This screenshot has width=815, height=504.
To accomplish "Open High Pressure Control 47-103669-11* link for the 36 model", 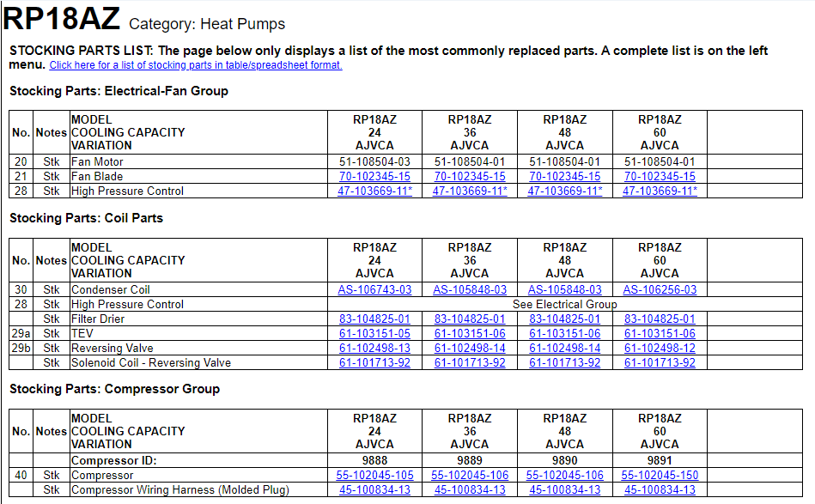I will [x=470, y=191].
